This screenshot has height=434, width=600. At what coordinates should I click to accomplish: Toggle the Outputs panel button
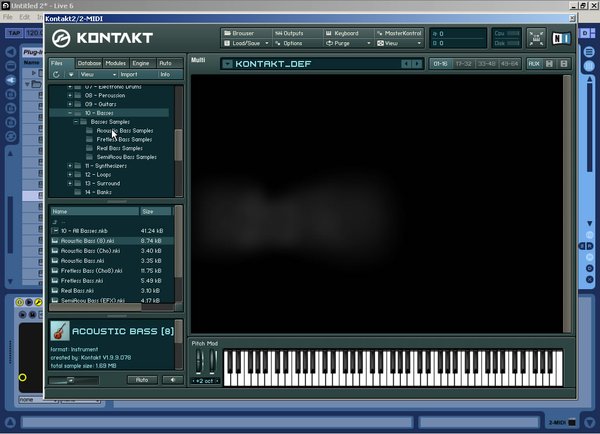(297, 33)
